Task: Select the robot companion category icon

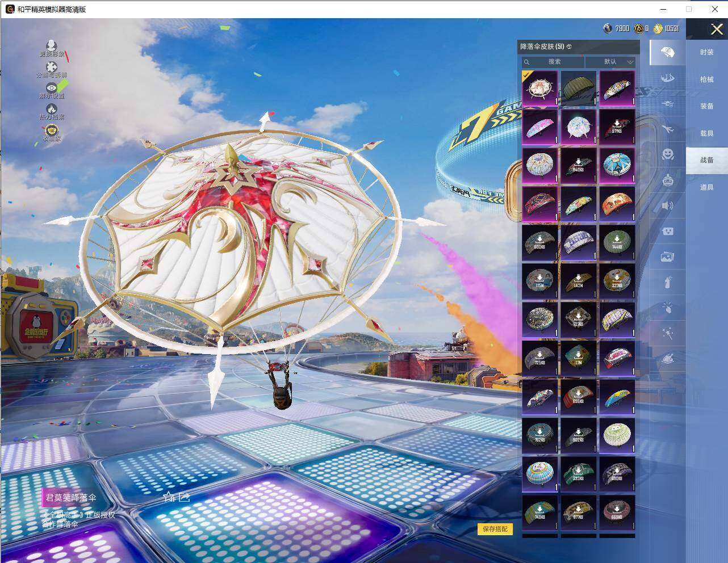Action: (668, 180)
